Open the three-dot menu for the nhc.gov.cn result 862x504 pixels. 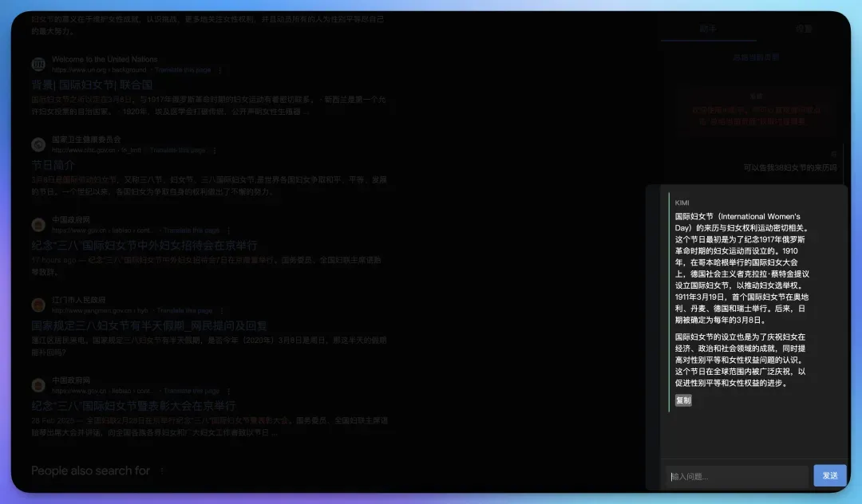214,150
